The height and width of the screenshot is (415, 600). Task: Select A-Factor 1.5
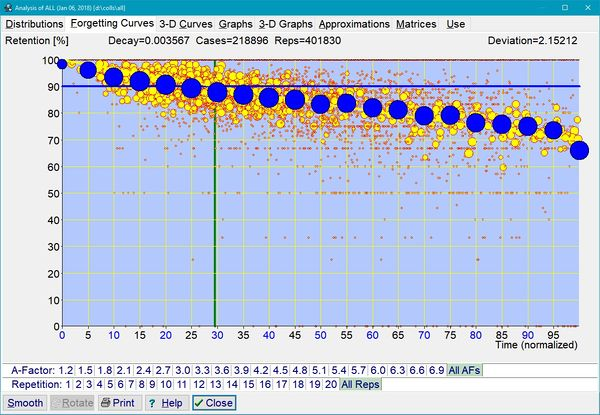click(x=85, y=370)
